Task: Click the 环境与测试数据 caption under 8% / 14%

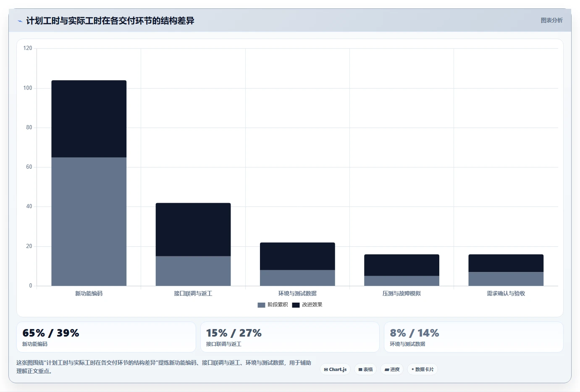Action: [407, 344]
